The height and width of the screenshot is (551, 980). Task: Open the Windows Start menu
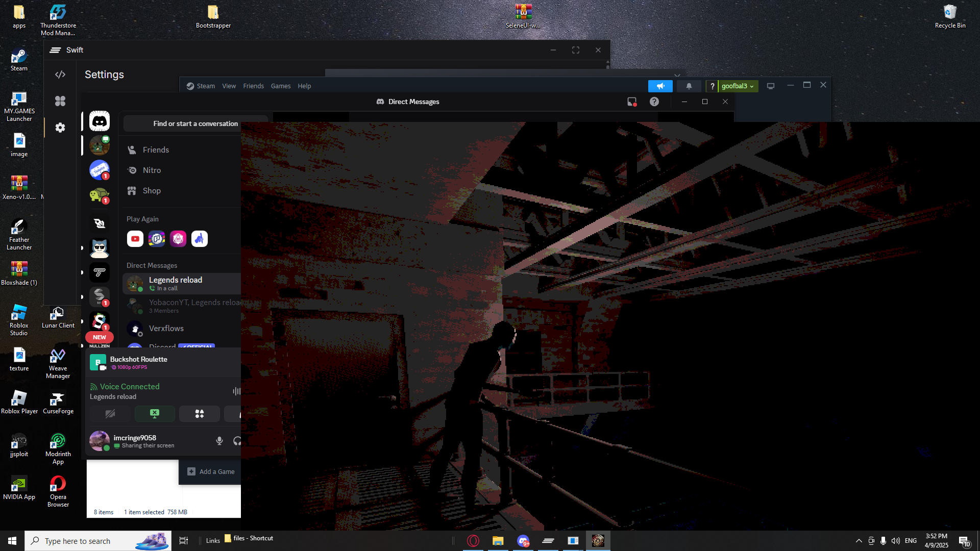pyautogui.click(x=12, y=541)
